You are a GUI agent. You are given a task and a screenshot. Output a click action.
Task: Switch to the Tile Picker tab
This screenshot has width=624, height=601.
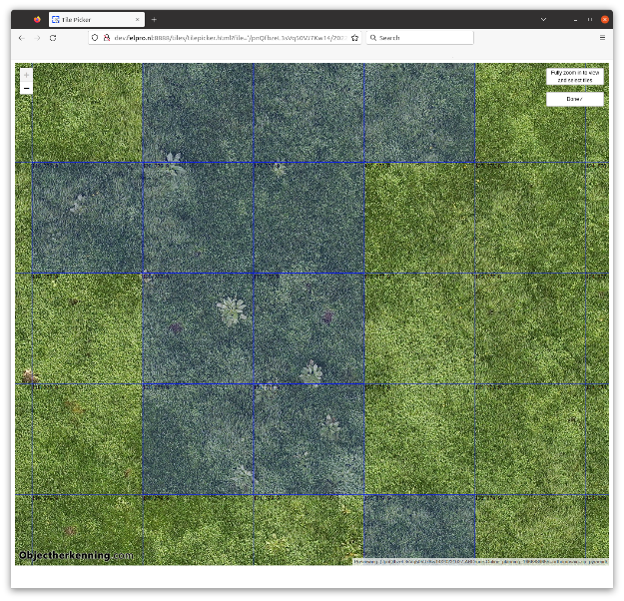pos(90,19)
